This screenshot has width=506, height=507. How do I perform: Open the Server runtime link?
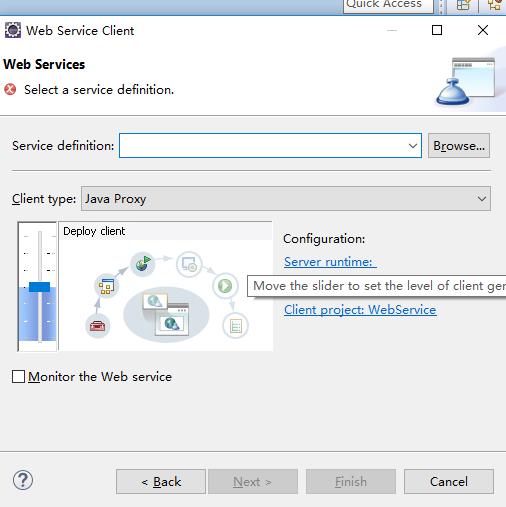pyautogui.click(x=330, y=262)
